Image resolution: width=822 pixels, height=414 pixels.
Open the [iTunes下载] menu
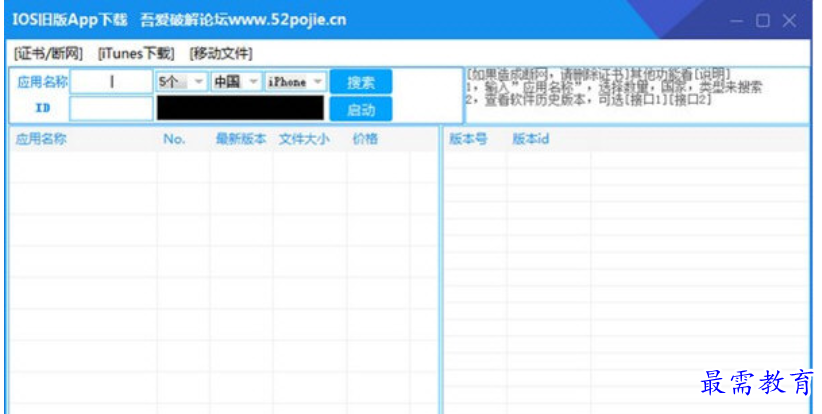point(136,53)
